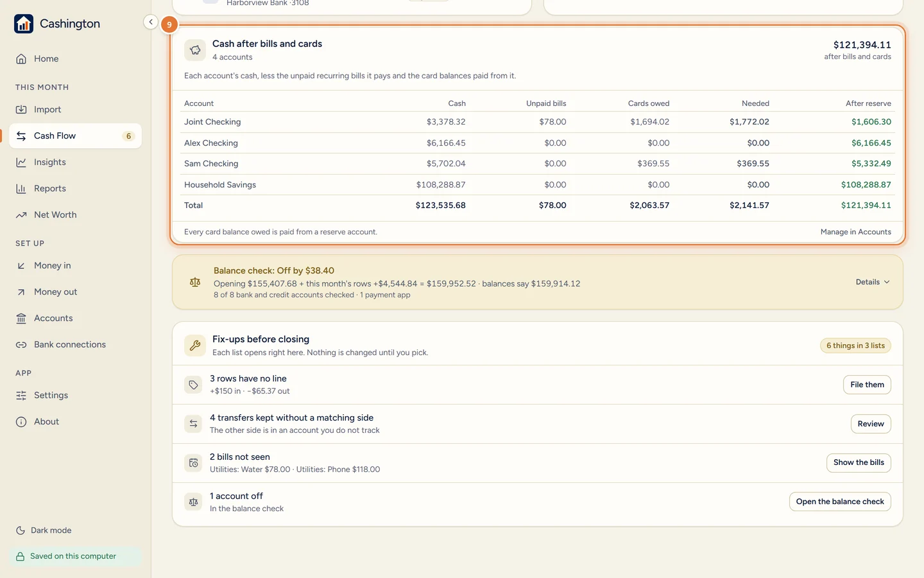Click the 6 things in 3 lists badge
The width and height of the screenshot is (924, 578).
coord(855,346)
